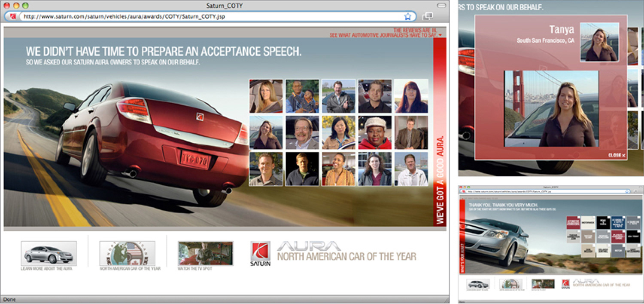The image size is (644, 304).
Task: Click 'Learn more about the Aura' caption
Action: 46,269
